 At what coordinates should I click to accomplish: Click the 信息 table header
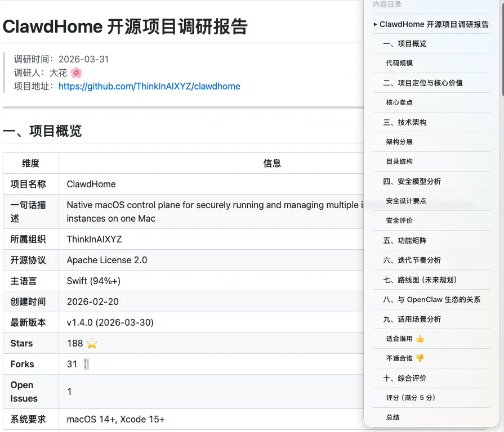[272, 163]
